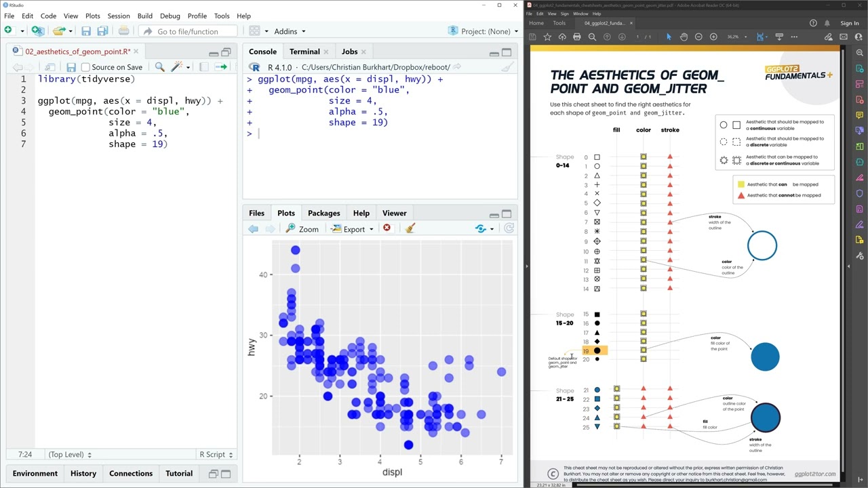Click the Find text magnifier in Acrobat

tap(592, 37)
